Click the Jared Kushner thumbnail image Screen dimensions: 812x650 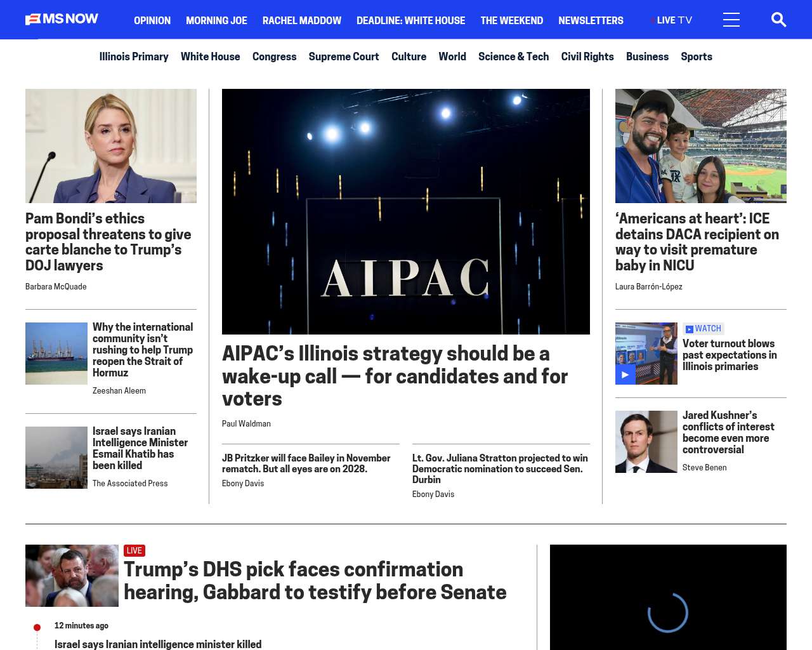[x=646, y=442]
